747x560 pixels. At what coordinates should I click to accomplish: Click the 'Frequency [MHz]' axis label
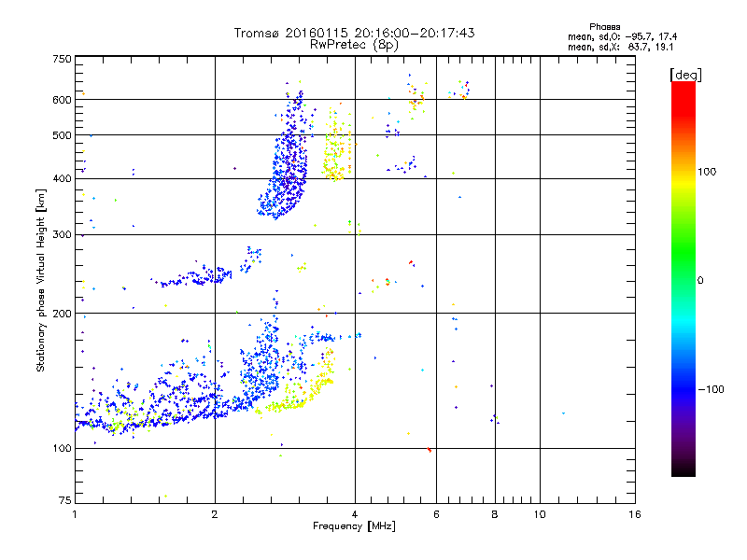coord(354,526)
